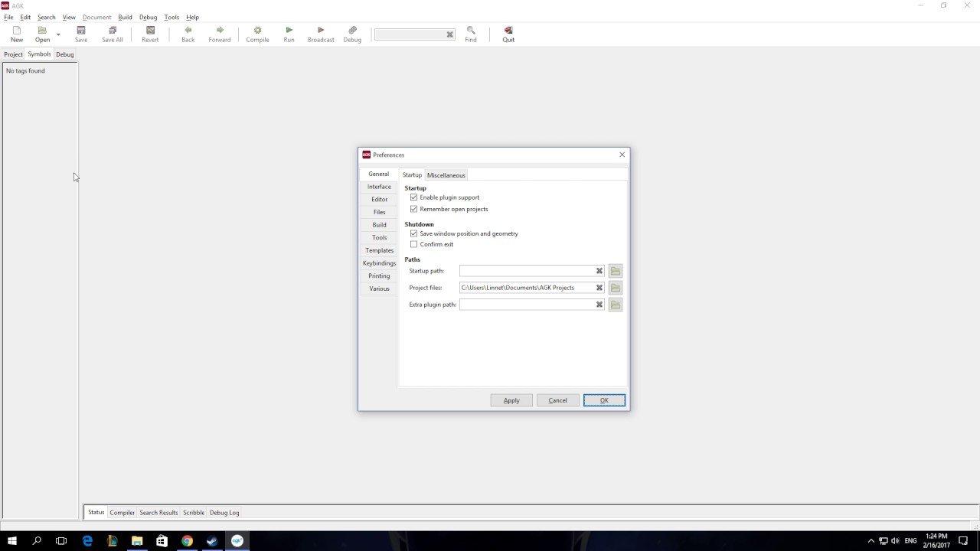Click the Broadcast toolbar icon
The height and width of the screenshot is (551, 980).
point(321,34)
